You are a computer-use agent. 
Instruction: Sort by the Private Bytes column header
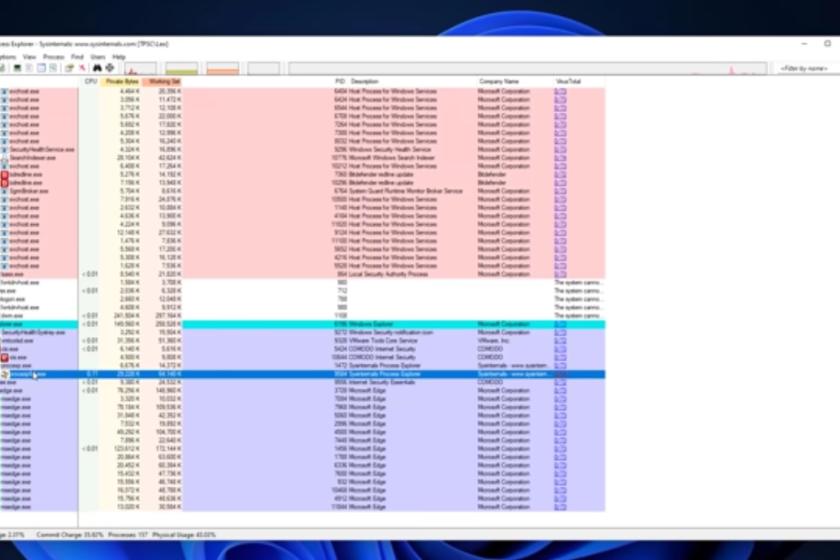point(122,81)
